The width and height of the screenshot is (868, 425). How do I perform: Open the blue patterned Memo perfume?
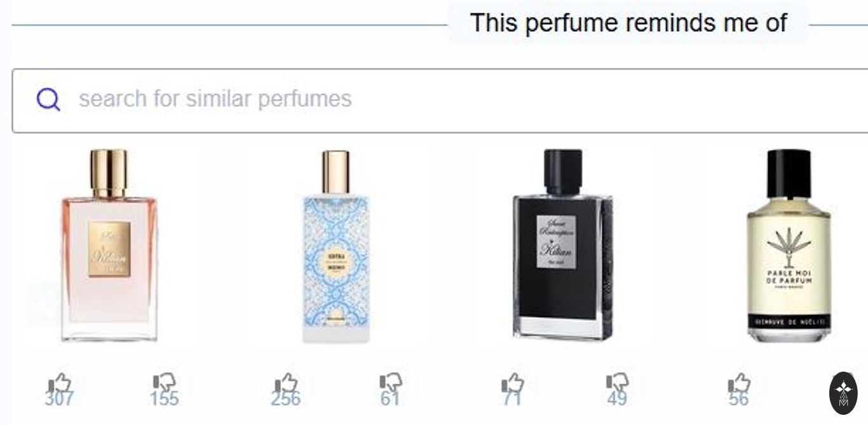[336, 246]
